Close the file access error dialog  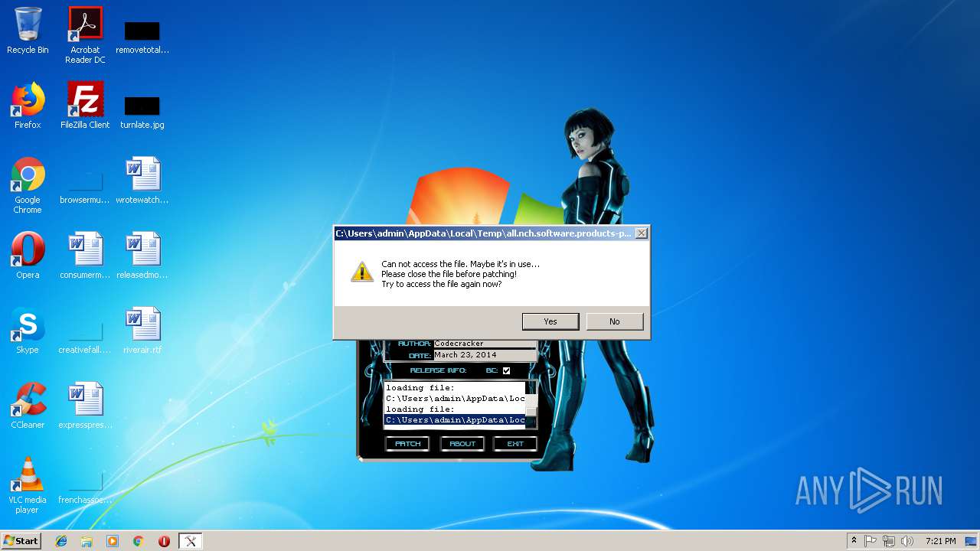[642, 233]
